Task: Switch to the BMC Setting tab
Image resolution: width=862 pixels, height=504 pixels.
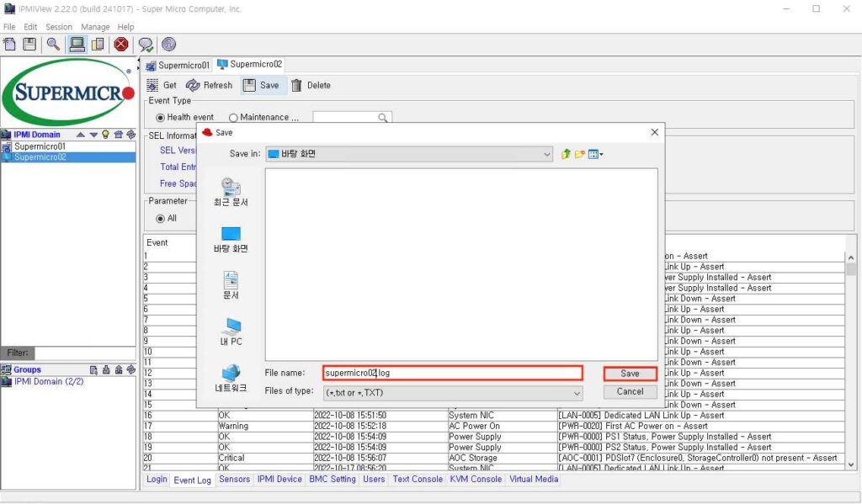Action: point(332,480)
